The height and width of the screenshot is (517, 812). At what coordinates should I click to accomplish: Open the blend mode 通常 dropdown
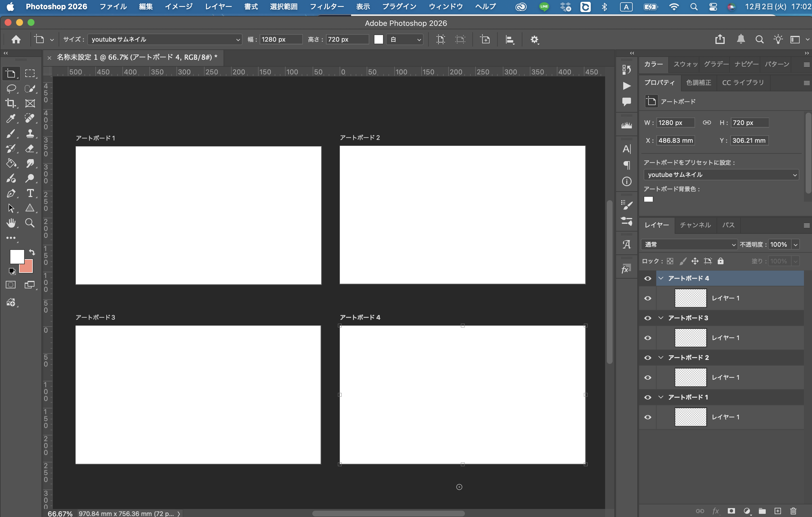(689, 244)
